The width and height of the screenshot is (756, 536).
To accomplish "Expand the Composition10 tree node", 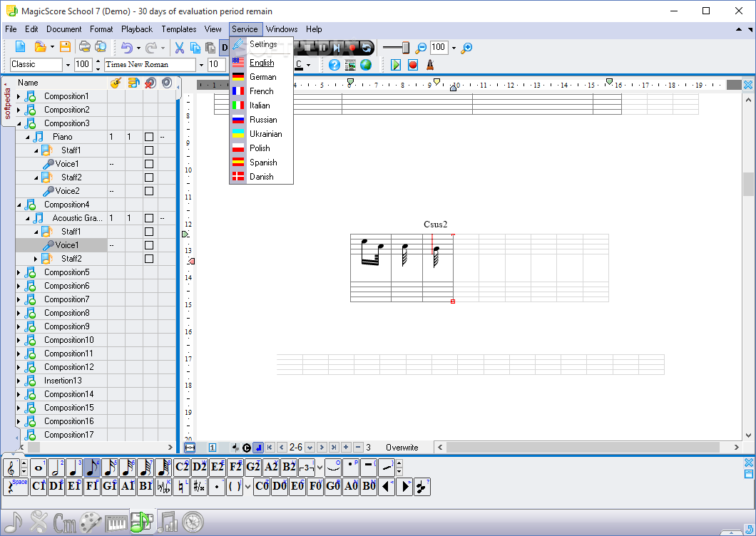I will (19, 340).
